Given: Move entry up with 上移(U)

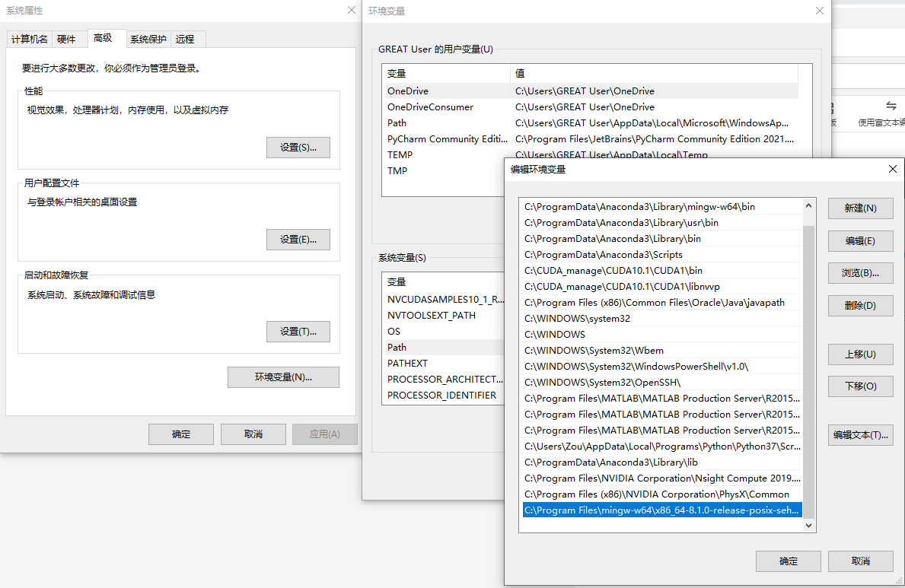Looking at the screenshot, I should 860,354.
